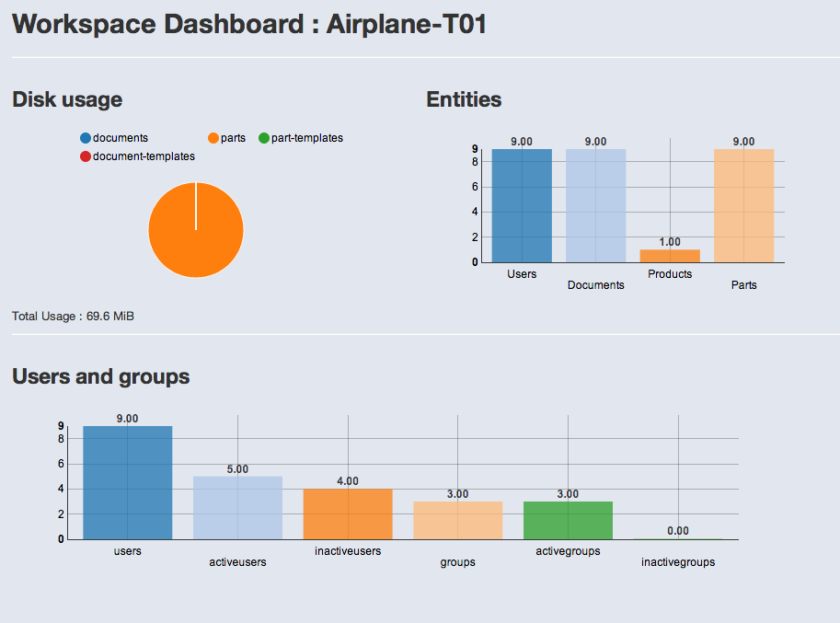Image resolution: width=840 pixels, height=623 pixels.
Task: Click the activeusers bar showing 5.00
Action: 237,507
